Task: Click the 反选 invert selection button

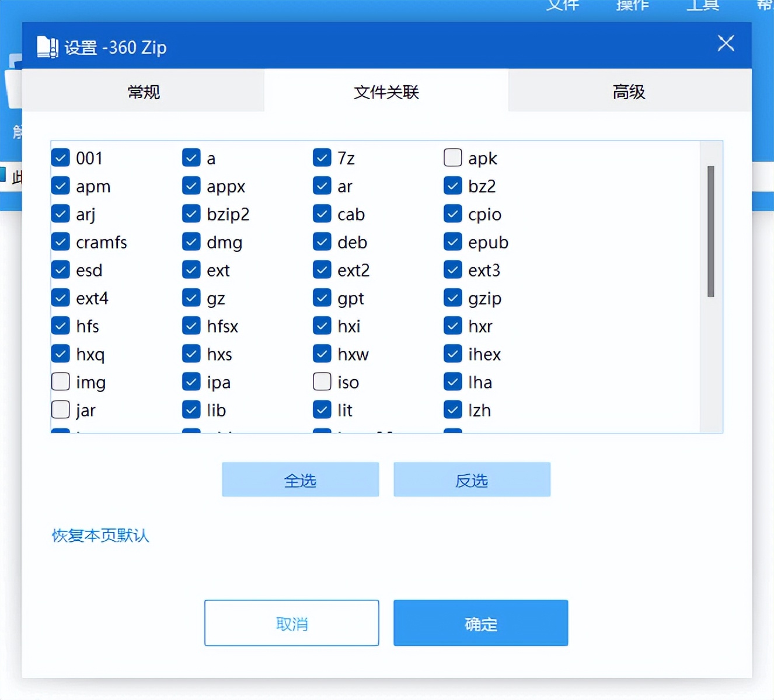Action: point(472,480)
